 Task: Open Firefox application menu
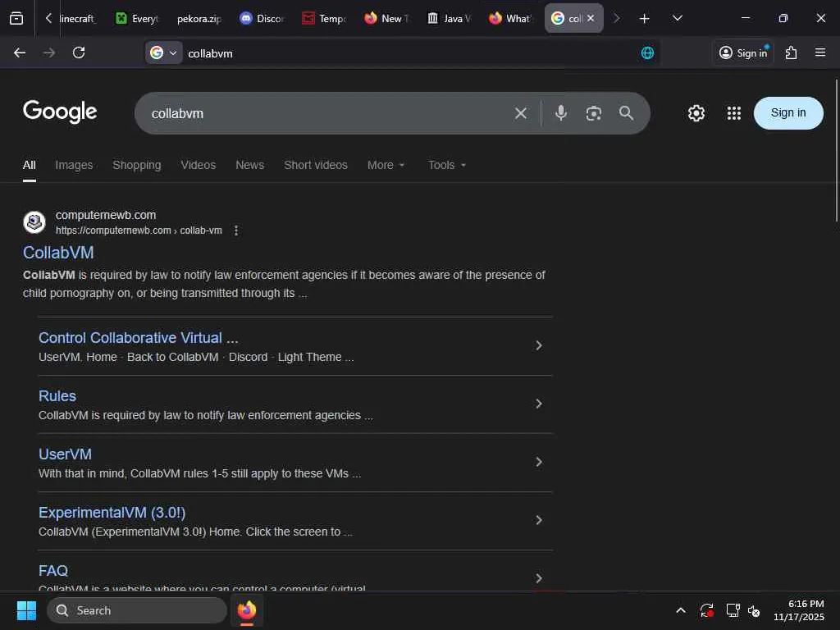click(x=820, y=52)
